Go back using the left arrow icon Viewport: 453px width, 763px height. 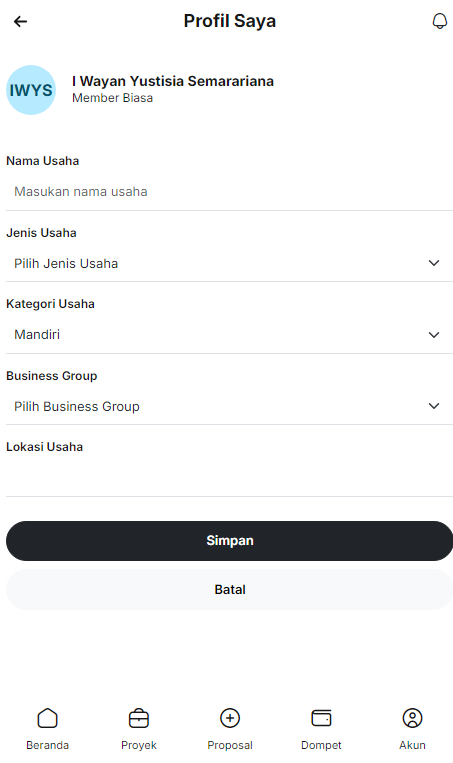[x=20, y=21]
